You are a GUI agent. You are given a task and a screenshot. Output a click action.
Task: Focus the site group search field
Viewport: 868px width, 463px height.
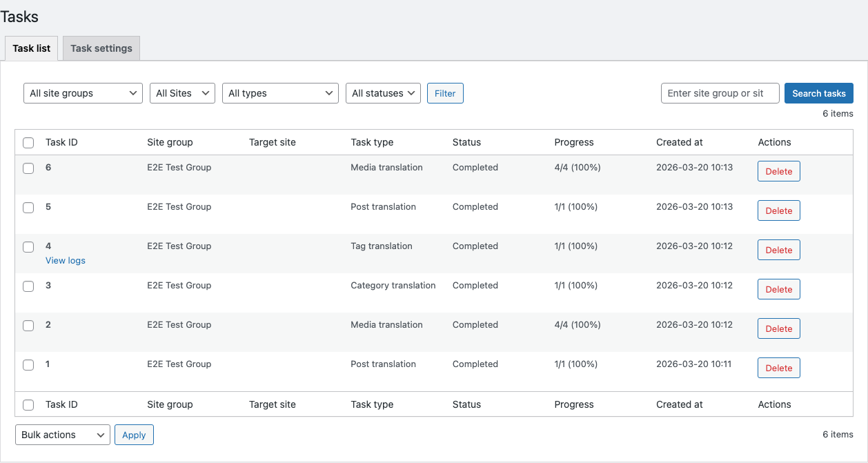click(720, 93)
